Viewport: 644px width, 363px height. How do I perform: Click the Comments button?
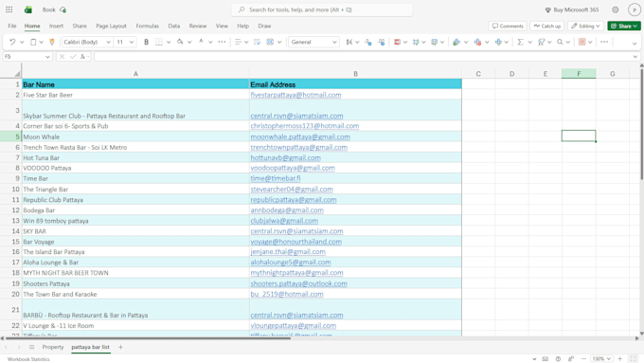click(x=508, y=26)
